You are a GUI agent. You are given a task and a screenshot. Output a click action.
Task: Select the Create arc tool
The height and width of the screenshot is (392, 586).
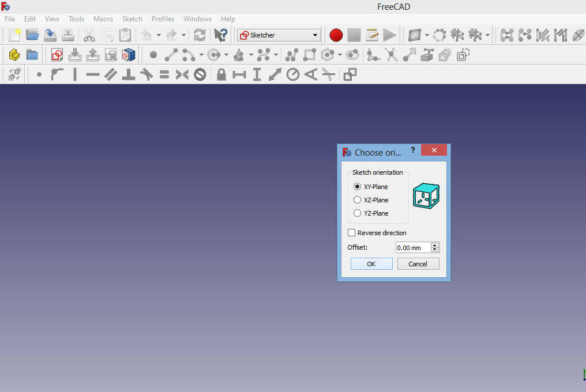189,55
